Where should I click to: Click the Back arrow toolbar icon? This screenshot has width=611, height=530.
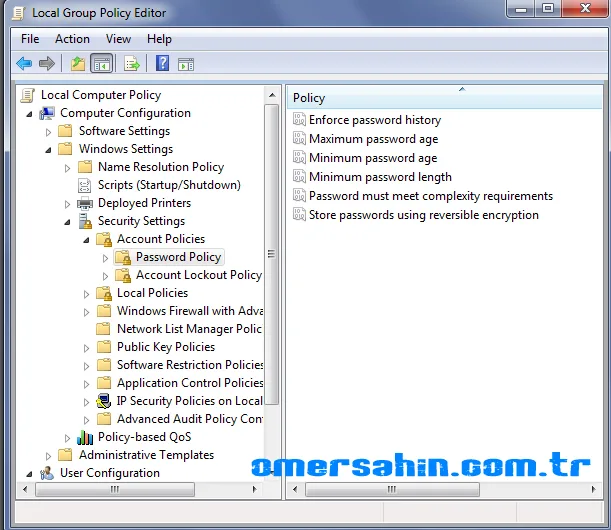(x=24, y=64)
